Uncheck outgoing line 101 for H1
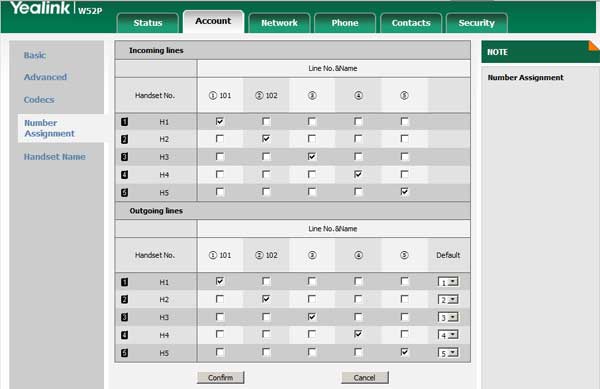Viewport: 600px width, 389px height. tap(220, 281)
